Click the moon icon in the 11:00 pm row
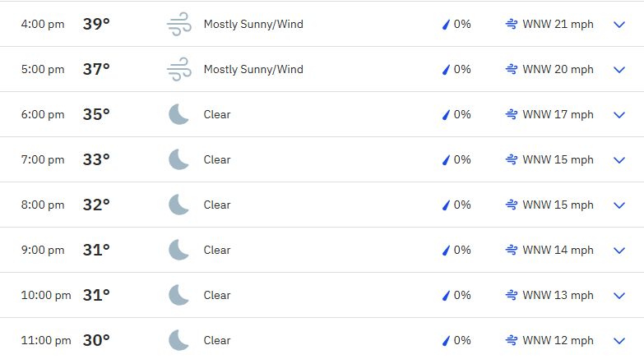Screen dimensions: 644x359 [x=178, y=340]
